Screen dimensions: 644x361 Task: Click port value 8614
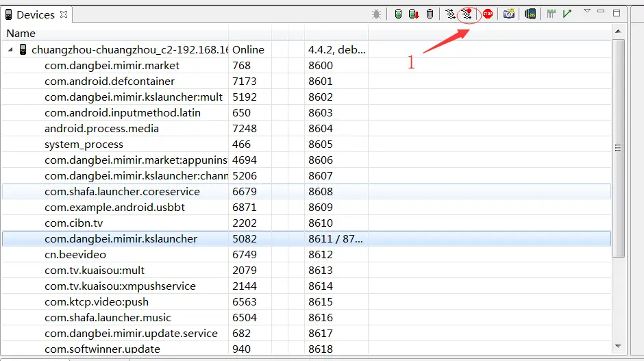[321, 286]
